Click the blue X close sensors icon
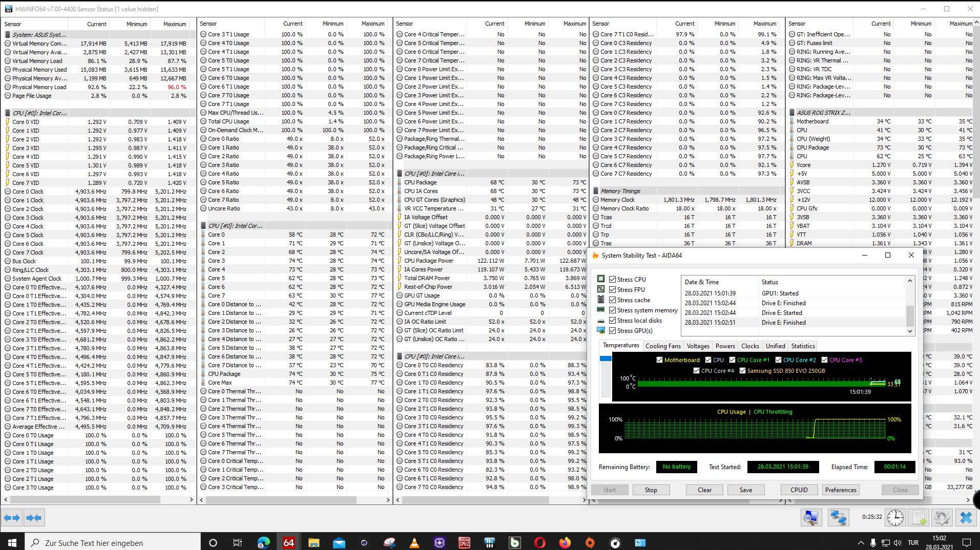 966,518
